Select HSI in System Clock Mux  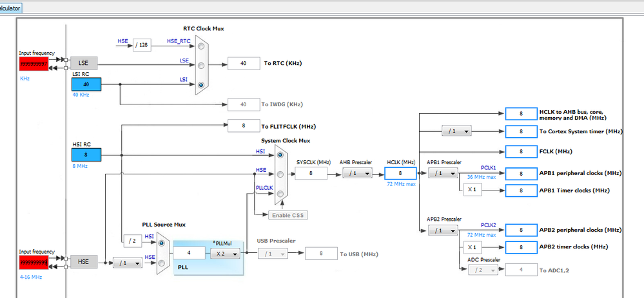280,155
